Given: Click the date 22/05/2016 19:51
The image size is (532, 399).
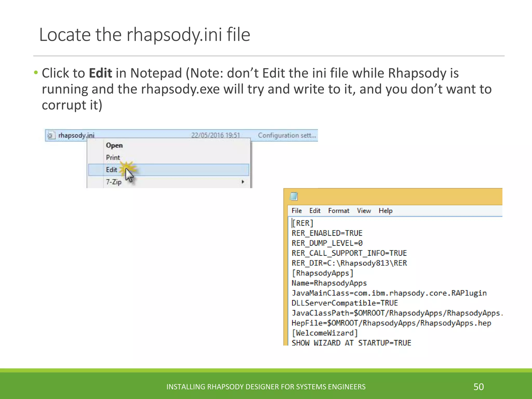Looking at the screenshot, I should tap(216, 135).
